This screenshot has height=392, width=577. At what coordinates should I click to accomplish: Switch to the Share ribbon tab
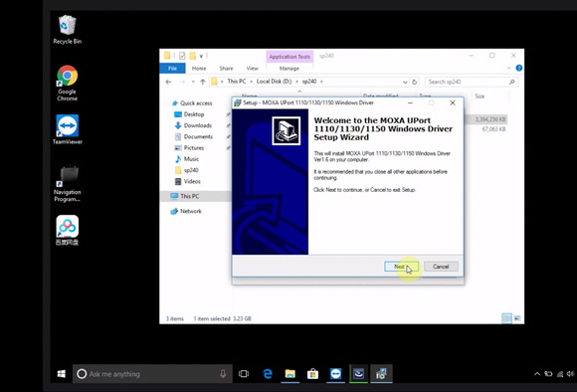pos(226,68)
